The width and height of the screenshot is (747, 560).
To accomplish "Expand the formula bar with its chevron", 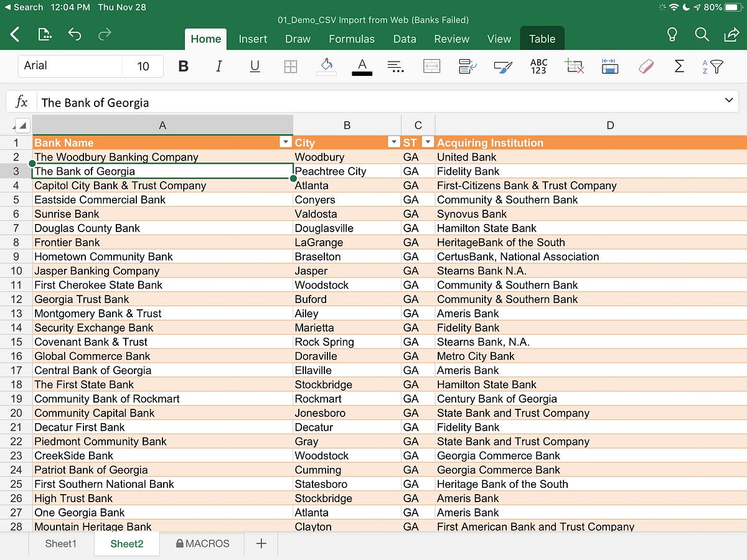I will tap(730, 100).
